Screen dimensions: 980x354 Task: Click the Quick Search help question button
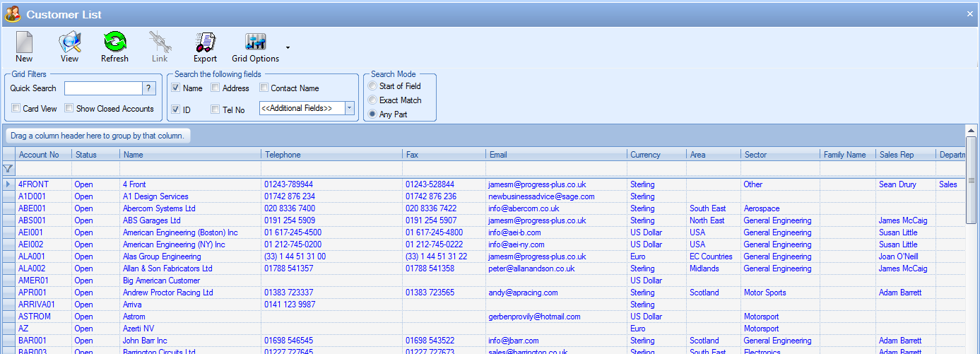pyautogui.click(x=148, y=88)
